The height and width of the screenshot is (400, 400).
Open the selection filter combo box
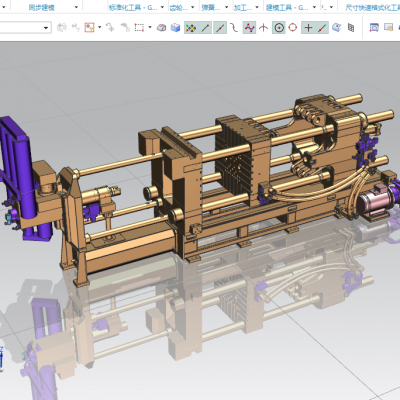25,28
